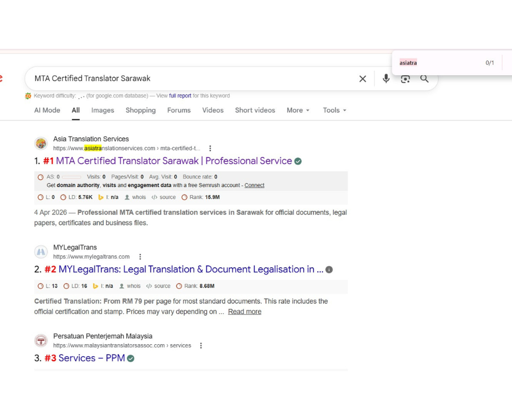The height and width of the screenshot is (420, 512).
Task: Click the MYLegalTrans site favicon
Action: (x=41, y=252)
